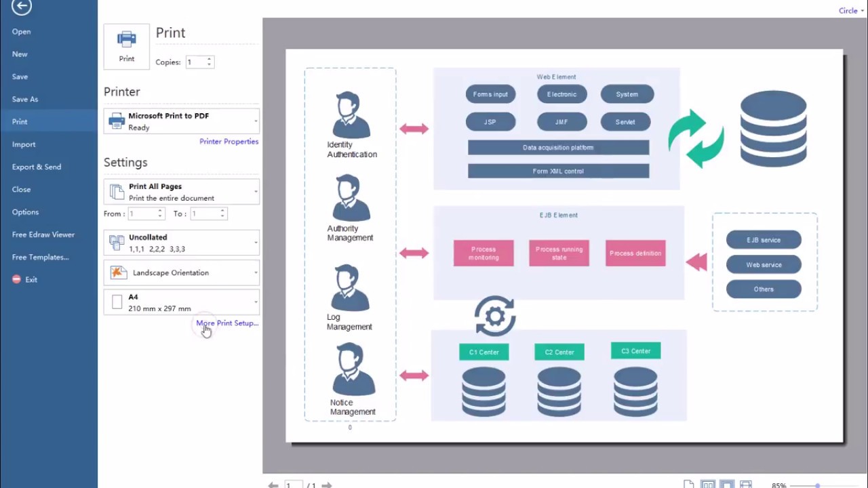Viewport: 868px width, 488px height.
Task: Adjust the To page spinner arrows
Action: point(222,213)
